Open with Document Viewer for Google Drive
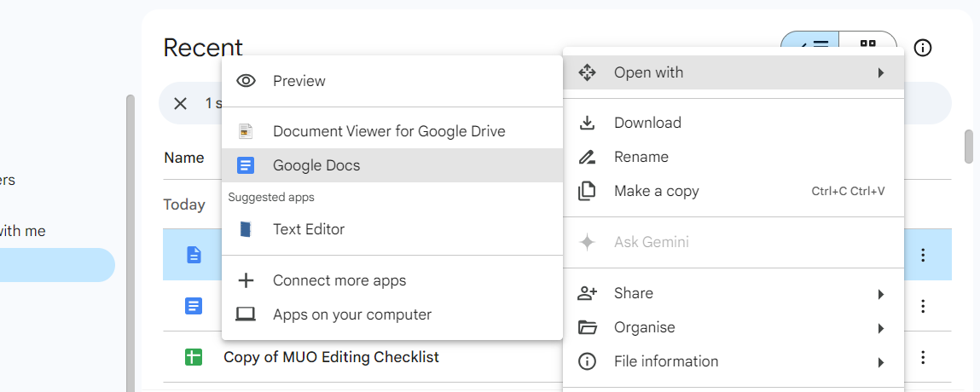The height and width of the screenshot is (392, 980). 391,132
